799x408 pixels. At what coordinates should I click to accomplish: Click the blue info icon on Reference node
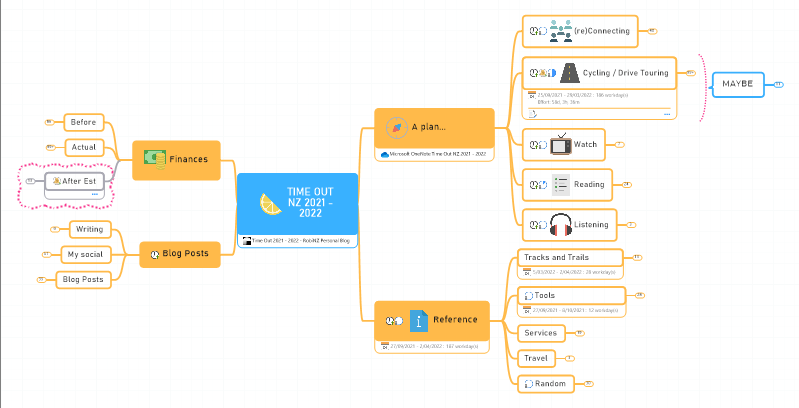tap(418, 320)
